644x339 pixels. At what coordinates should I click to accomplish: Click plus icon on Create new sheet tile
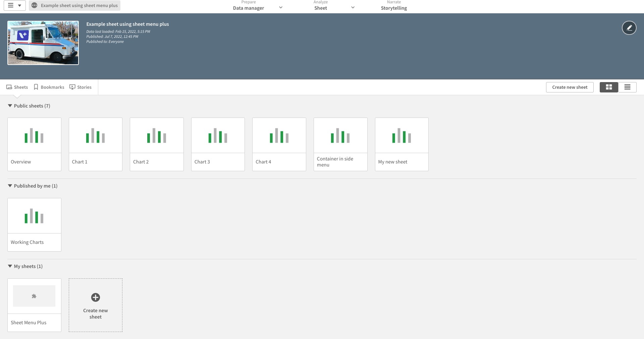(x=95, y=297)
